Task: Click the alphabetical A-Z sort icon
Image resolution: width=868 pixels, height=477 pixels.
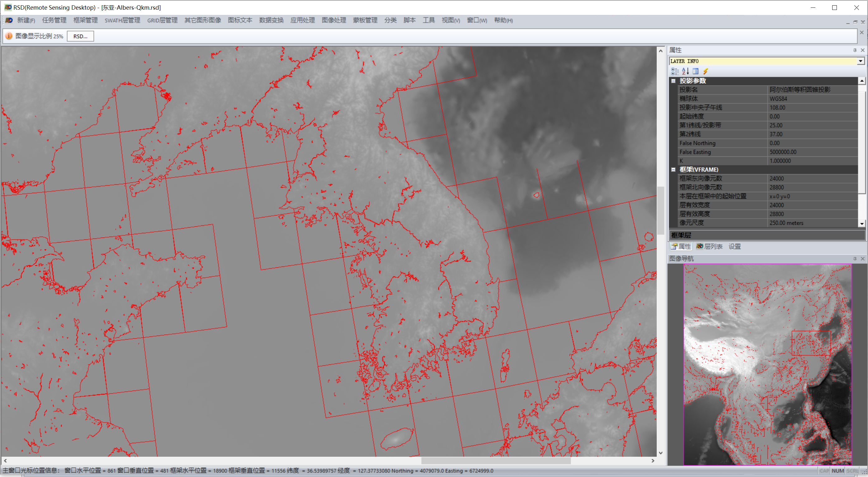Action: pos(685,71)
